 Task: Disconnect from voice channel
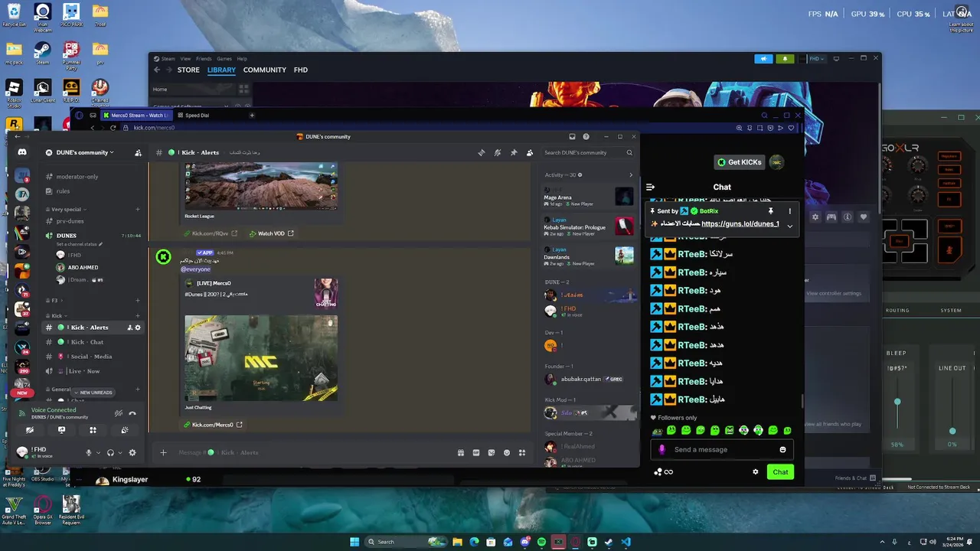[x=132, y=413]
